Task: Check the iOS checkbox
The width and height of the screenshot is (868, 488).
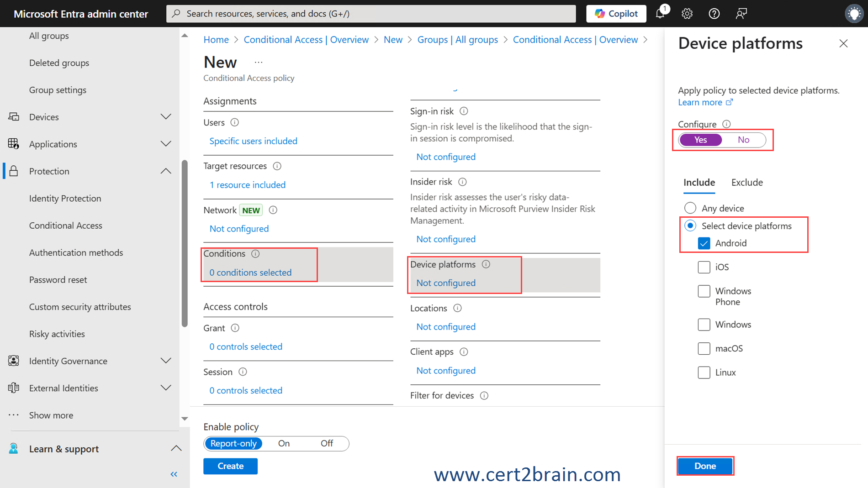Action: pos(704,267)
